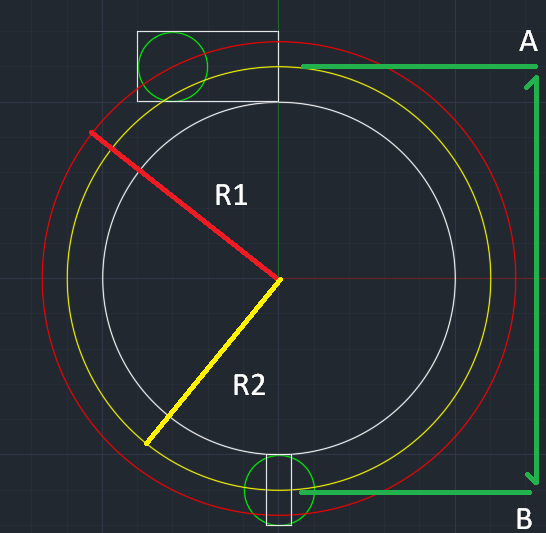Click the R1 text label

pos(231,195)
